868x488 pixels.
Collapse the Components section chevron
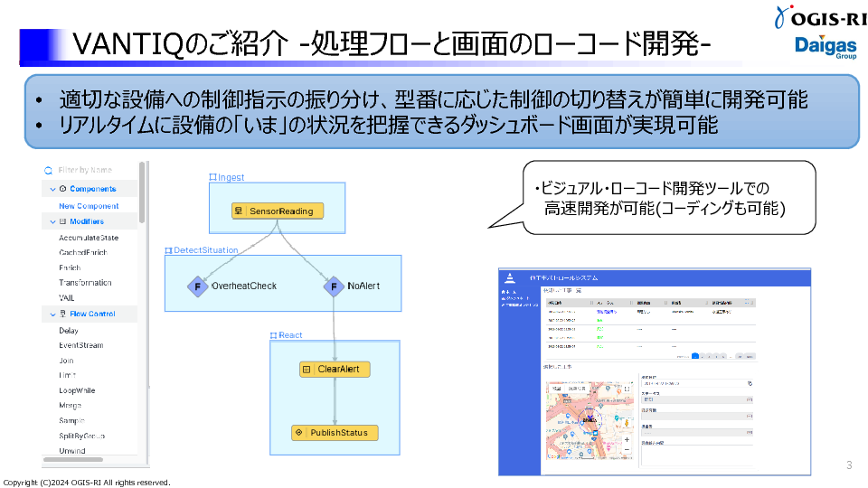click(x=52, y=189)
